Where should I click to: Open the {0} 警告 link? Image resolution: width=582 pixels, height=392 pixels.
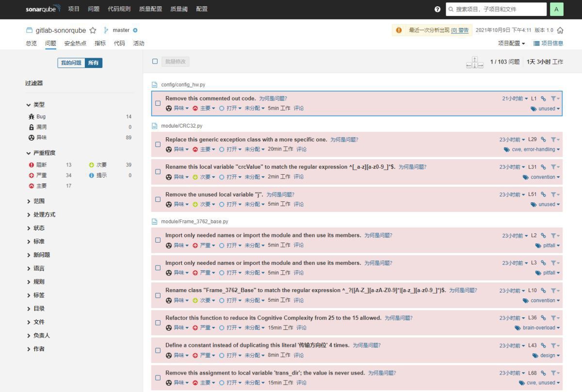tap(460, 30)
